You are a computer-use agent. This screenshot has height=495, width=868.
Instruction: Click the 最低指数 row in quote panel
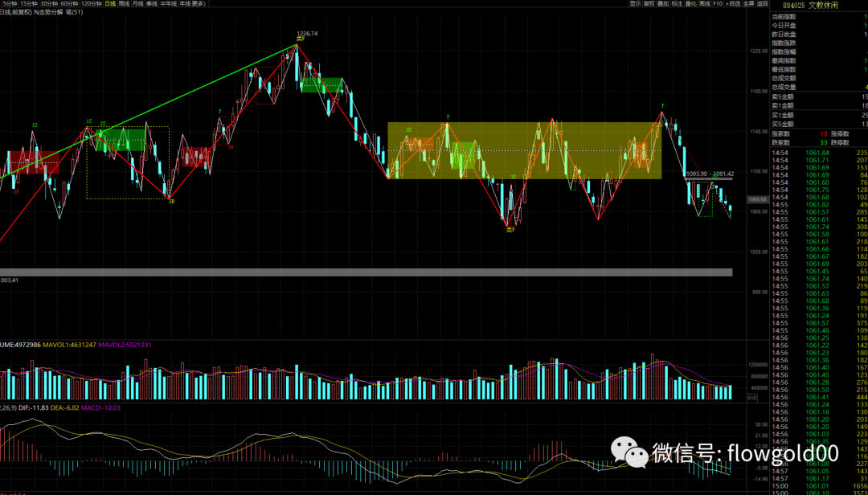tap(819, 70)
